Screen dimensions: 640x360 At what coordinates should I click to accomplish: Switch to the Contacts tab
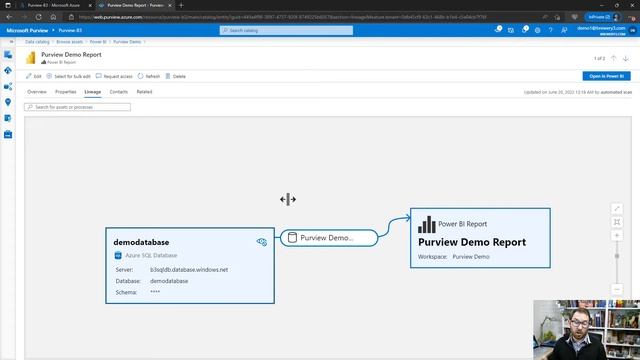[118, 92]
